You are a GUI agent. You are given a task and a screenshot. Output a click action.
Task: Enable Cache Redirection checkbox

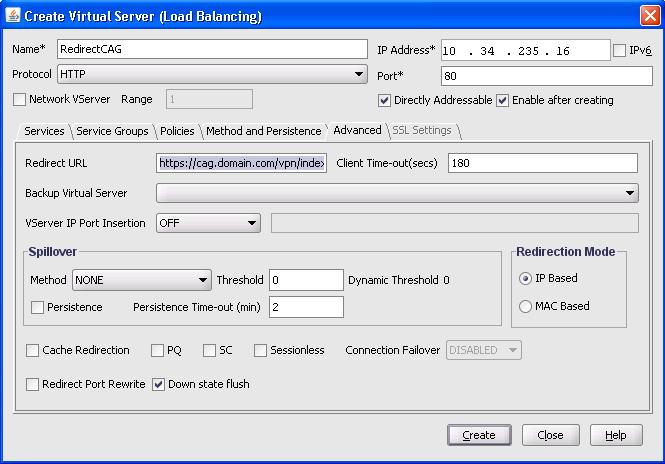click(34, 350)
